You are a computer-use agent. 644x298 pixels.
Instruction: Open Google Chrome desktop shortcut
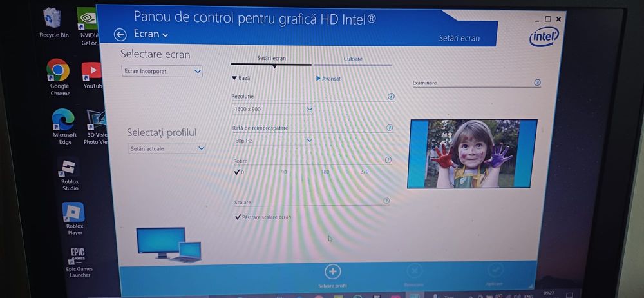(59, 78)
